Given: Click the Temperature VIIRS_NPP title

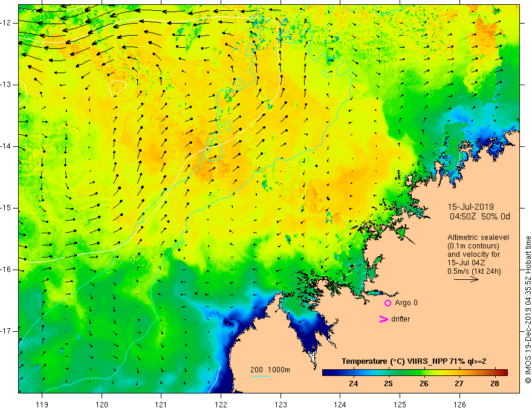Looking at the screenshot, I should [x=414, y=361].
